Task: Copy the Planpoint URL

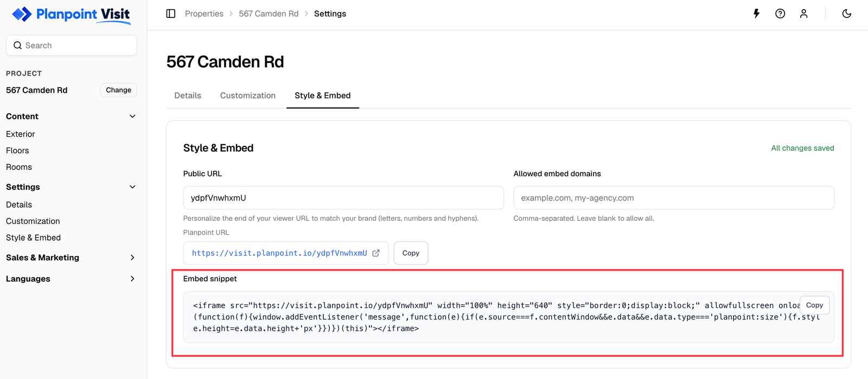Action: point(411,253)
